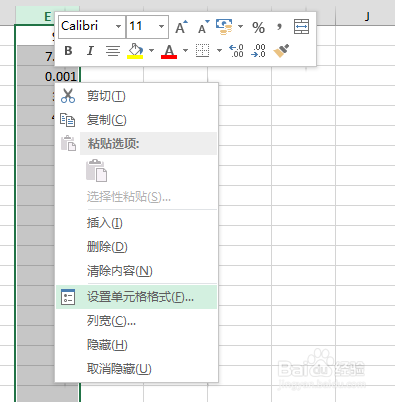Open accounting format dropdown arrow
The image size is (395, 402).
(240, 27)
